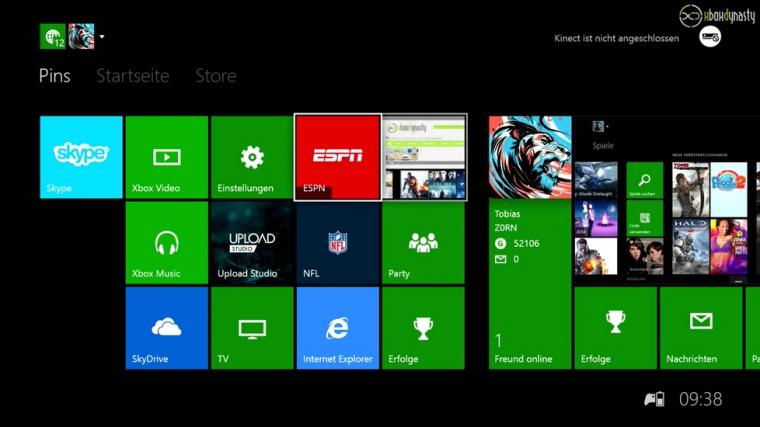Click the lion gamerpic in the header

point(81,36)
